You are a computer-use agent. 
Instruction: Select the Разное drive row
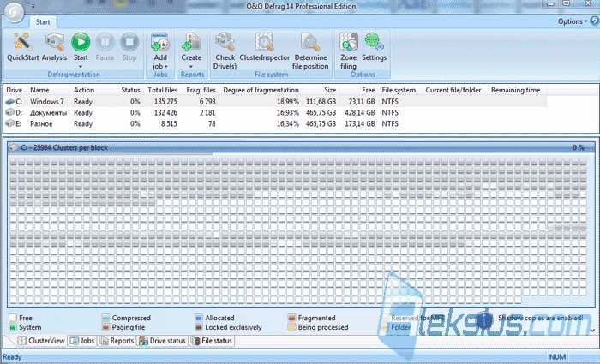pyautogui.click(x=275, y=124)
